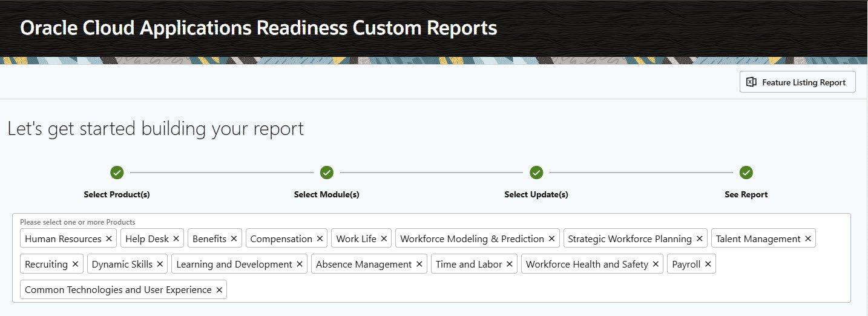The height and width of the screenshot is (316, 868).
Task: Click the Compensation chip text
Action: pyautogui.click(x=281, y=239)
